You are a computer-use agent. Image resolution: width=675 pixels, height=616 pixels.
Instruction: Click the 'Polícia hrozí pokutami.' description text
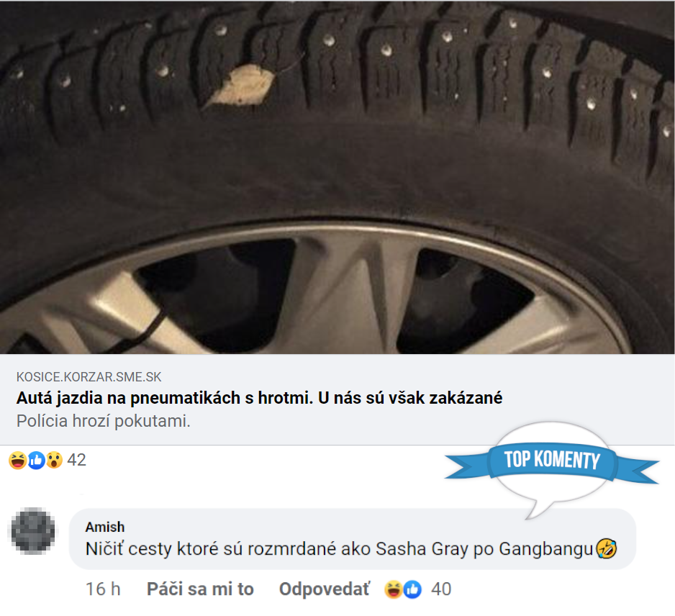click(104, 421)
